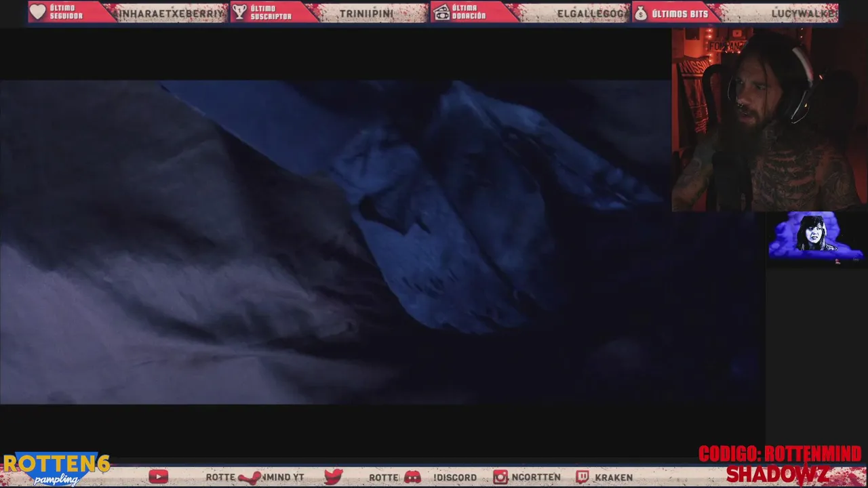Select the 'NCORTTEN' Instagram handle
Screen dimensions: 868x488
tap(536, 477)
